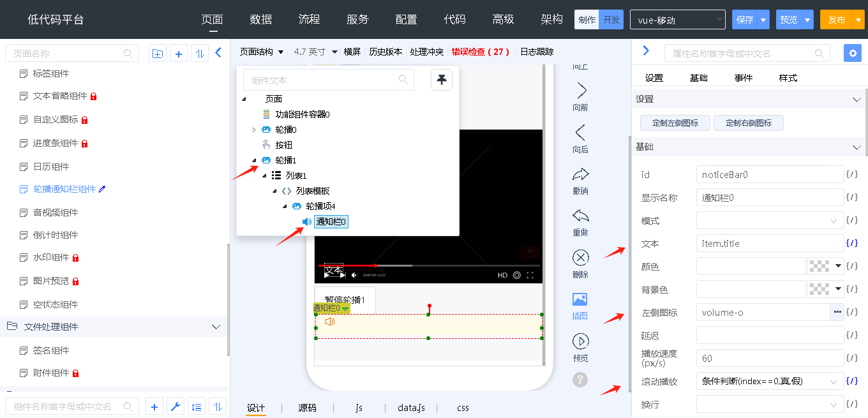Click the edit pencil beside 轮播通知栏组件
Screen dimensions: 868x418
coord(102,189)
